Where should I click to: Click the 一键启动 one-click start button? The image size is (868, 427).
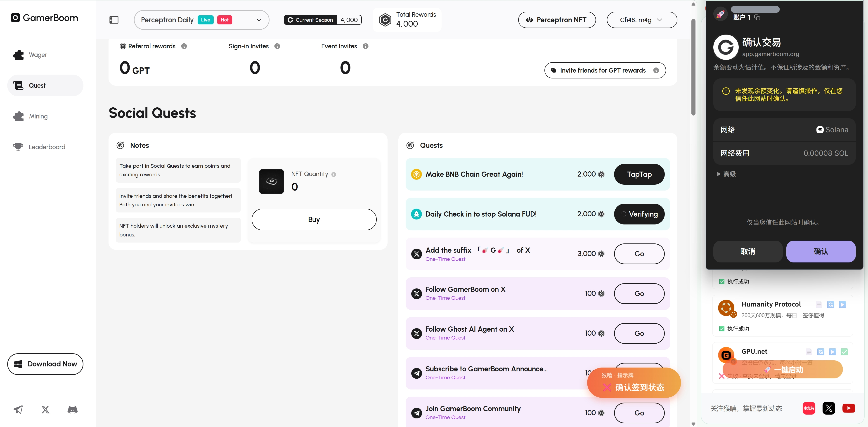point(782,370)
